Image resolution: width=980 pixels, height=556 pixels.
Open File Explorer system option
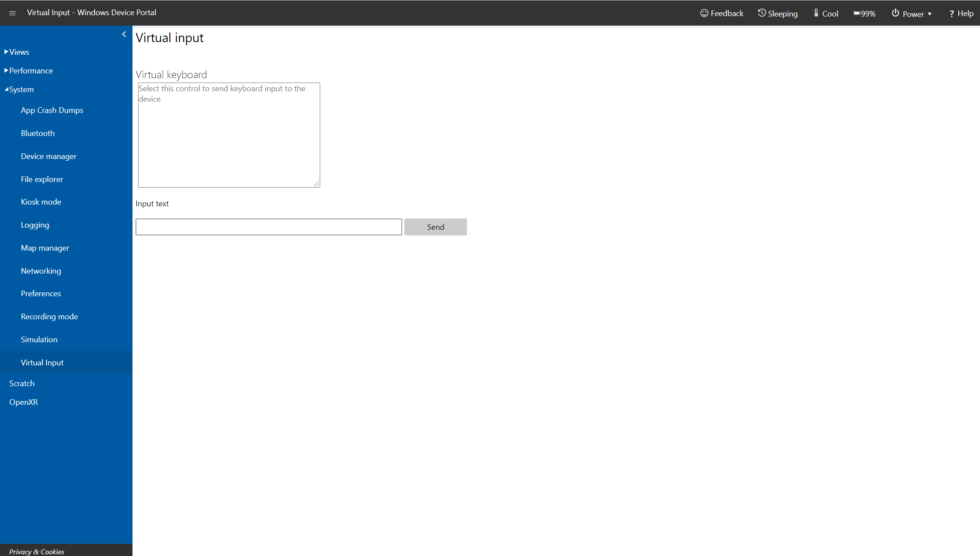point(42,179)
